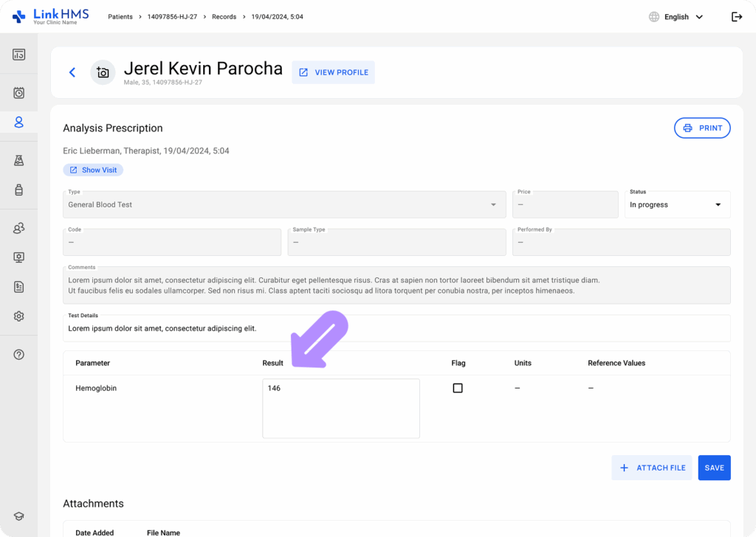The image size is (756, 537).
Task: Click the Hemoglobin parameter cell
Action: pos(96,388)
